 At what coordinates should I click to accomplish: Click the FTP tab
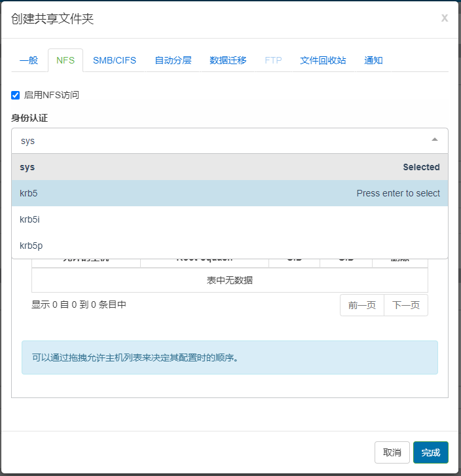coord(273,60)
